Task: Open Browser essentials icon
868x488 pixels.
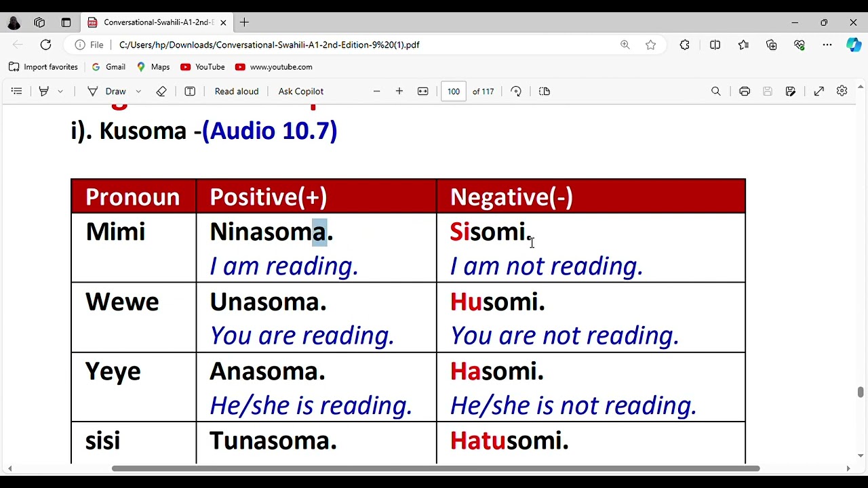Action: click(x=800, y=45)
